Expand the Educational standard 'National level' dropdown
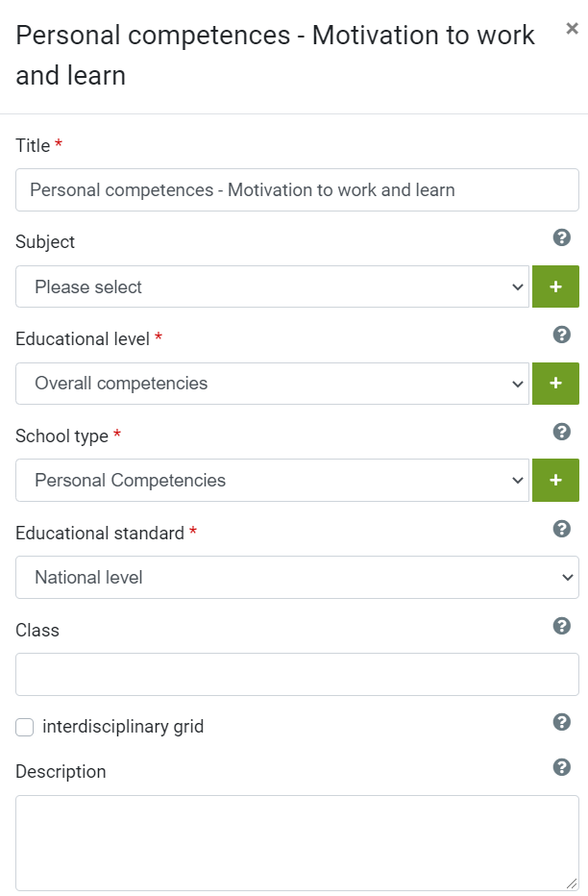588x896 pixels. tap(297, 577)
